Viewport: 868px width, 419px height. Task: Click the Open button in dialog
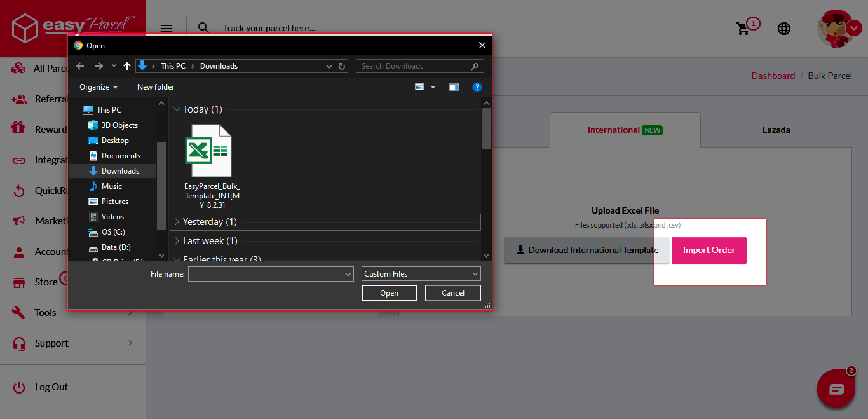coord(390,293)
